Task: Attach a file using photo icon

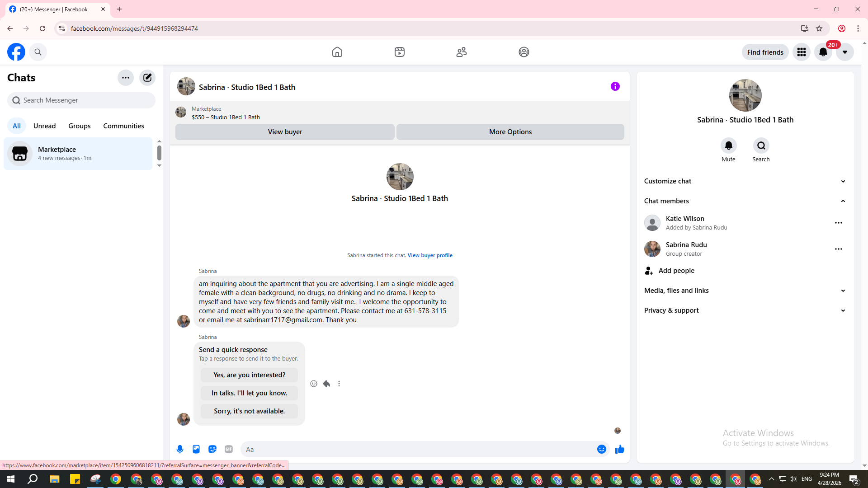Action: (x=196, y=449)
